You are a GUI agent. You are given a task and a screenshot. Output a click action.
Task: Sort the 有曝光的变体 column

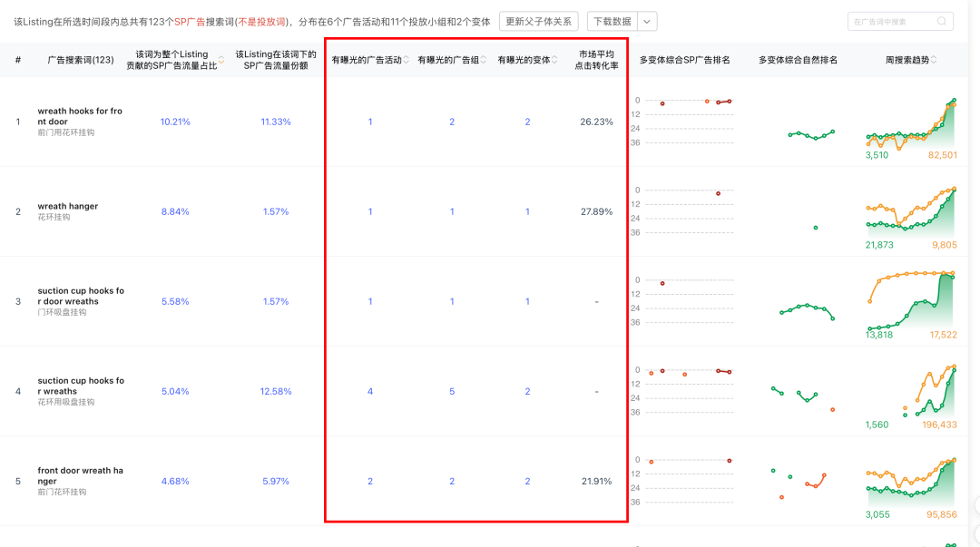(x=554, y=60)
